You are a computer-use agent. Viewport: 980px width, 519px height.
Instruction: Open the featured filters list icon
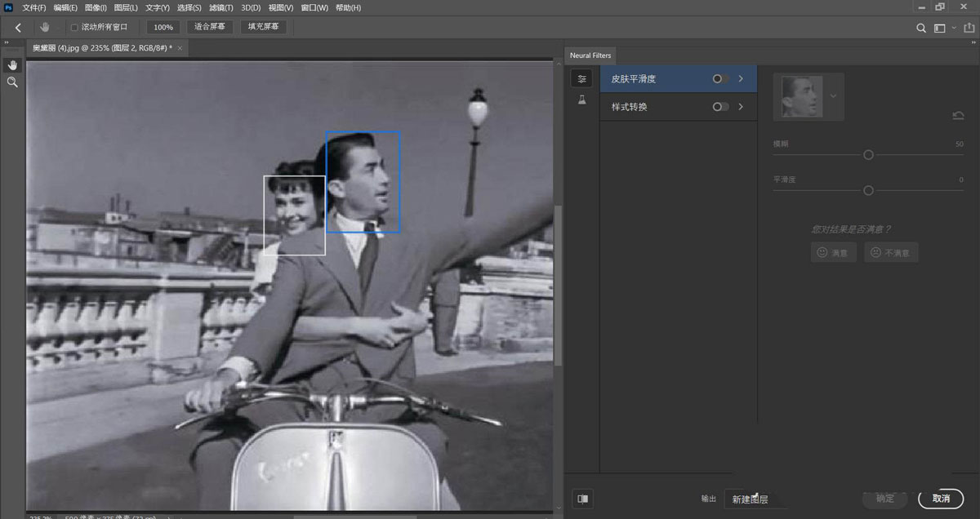[581, 79]
